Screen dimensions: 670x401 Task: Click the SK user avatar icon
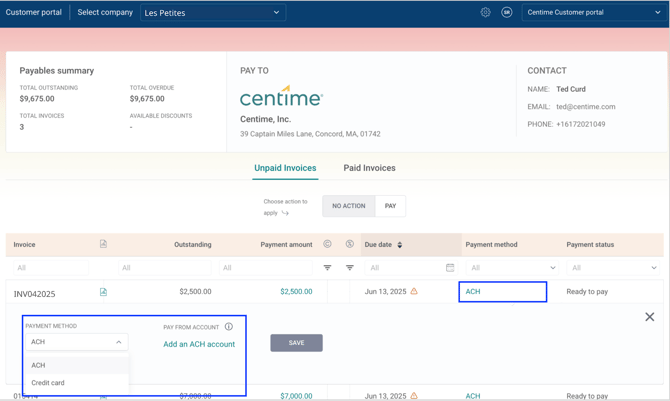pyautogui.click(x=507, y=12)
